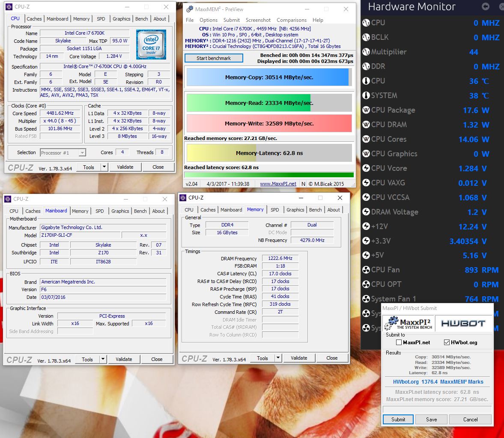Screen dimensions: 504x438
Task: Click the DDR frequency icon in Hardware Monitor
Action: [366, 66]
